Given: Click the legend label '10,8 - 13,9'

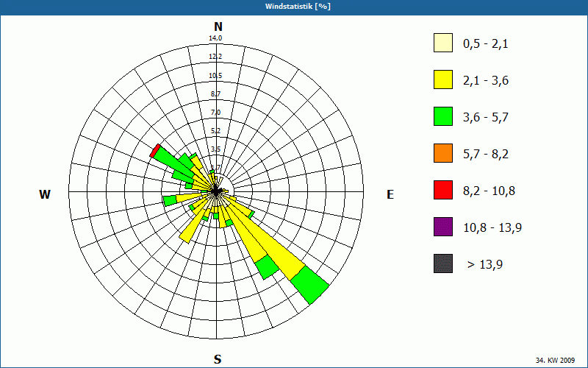Looking at the screenshot, I should [x=492, y=228].
